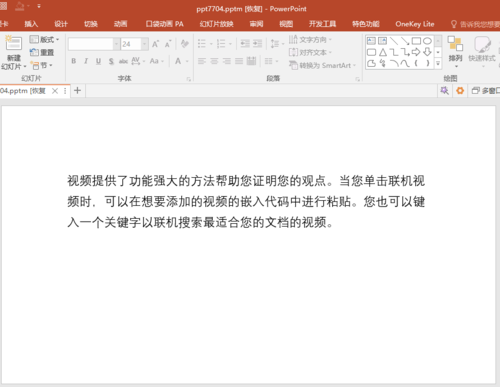Screen dimensions: 500x387
Task: Open the font size dropdown arrow
Action: [145, 44]
